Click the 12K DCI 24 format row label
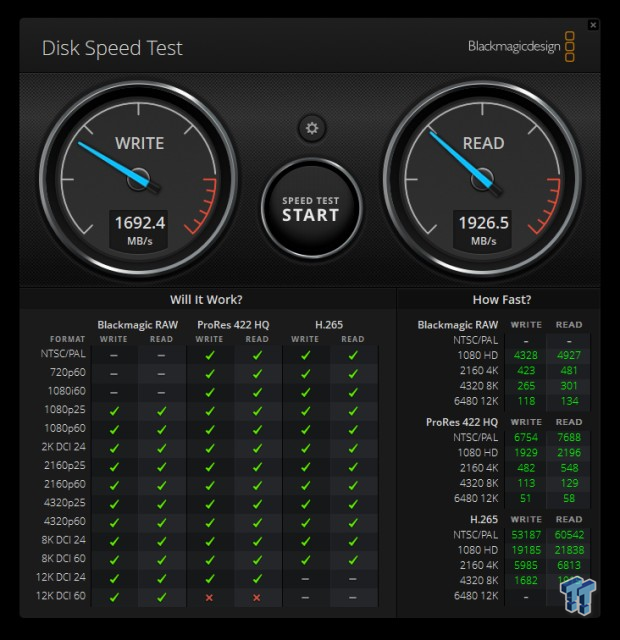Viewport: 620px width, 640px height. [x=61, y=577]
